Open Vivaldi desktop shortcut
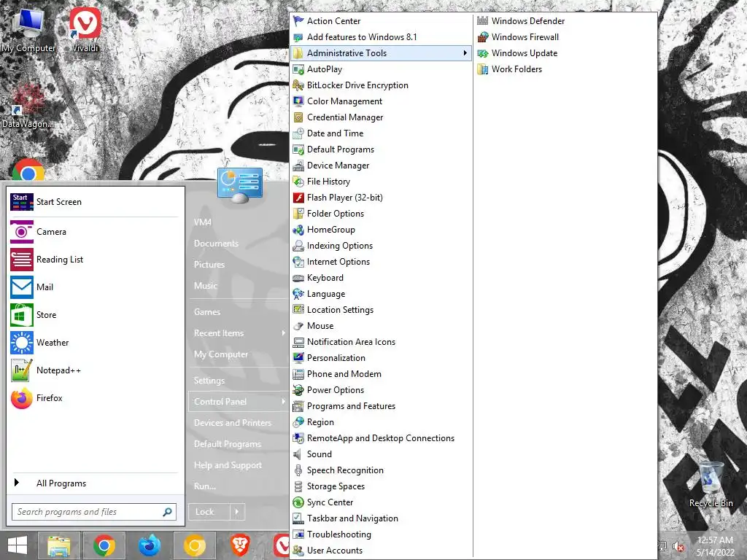 pos(85,28)
